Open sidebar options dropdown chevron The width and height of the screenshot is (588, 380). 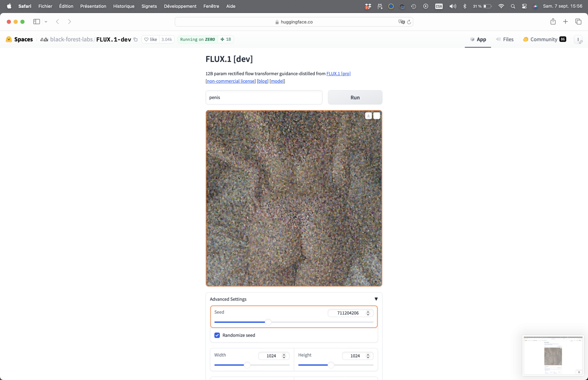pyautogui.click(x=46, y=21)
